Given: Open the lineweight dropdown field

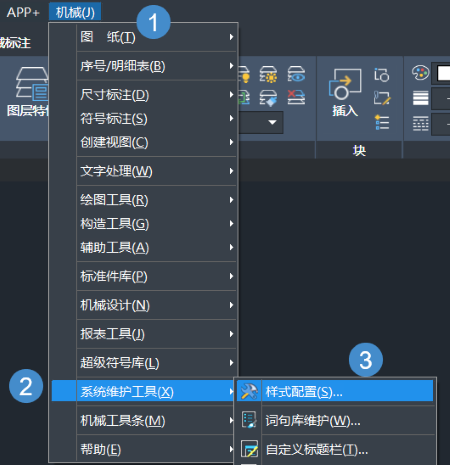Looking at the screenshot, I should (441, 98).
